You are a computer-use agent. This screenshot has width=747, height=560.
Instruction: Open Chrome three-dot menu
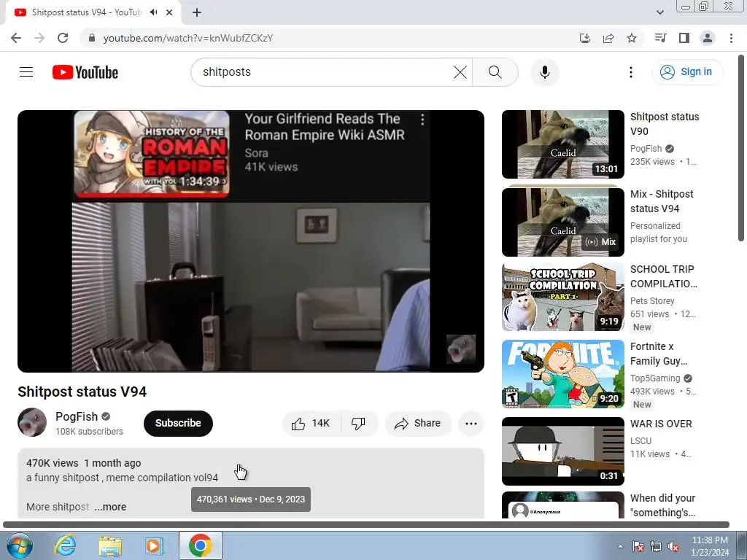click(731, 38)
